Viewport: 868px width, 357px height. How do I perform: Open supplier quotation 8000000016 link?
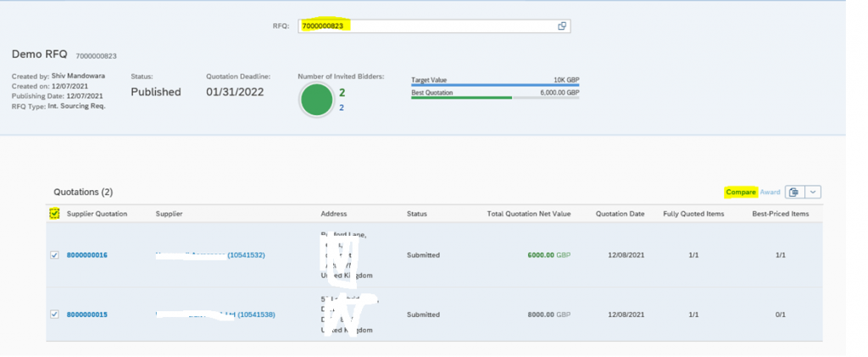coord(87,255)
